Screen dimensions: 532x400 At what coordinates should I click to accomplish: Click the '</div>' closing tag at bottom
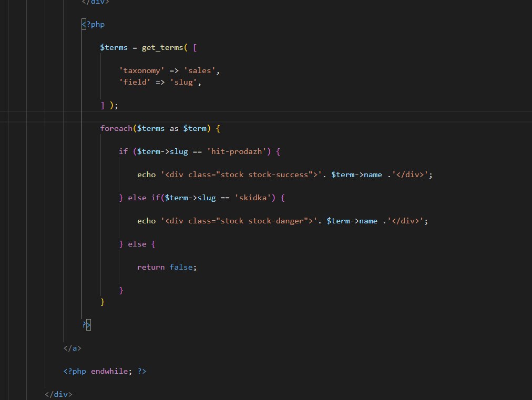pyautogui.click(x=58, y=394)
